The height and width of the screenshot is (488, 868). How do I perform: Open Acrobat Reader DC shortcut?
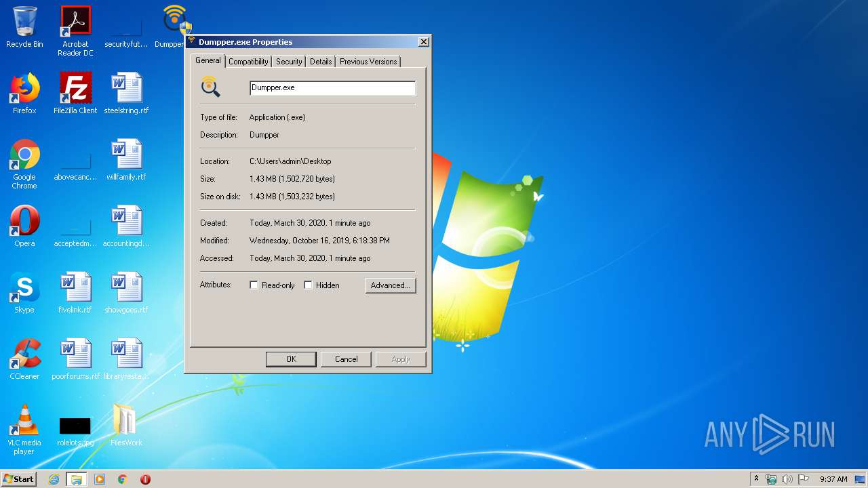tap(75, 30)
